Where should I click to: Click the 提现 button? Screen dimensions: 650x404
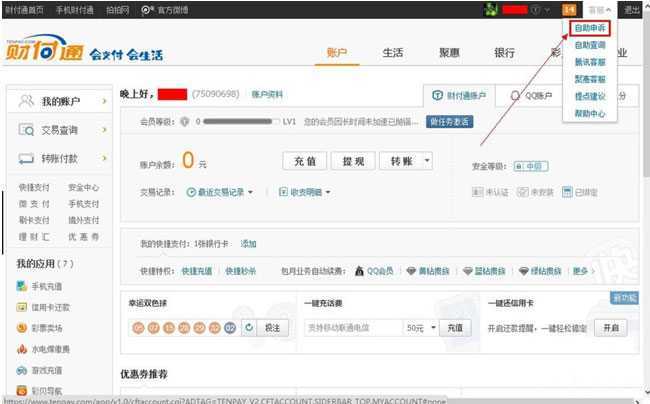click(353, 161)
